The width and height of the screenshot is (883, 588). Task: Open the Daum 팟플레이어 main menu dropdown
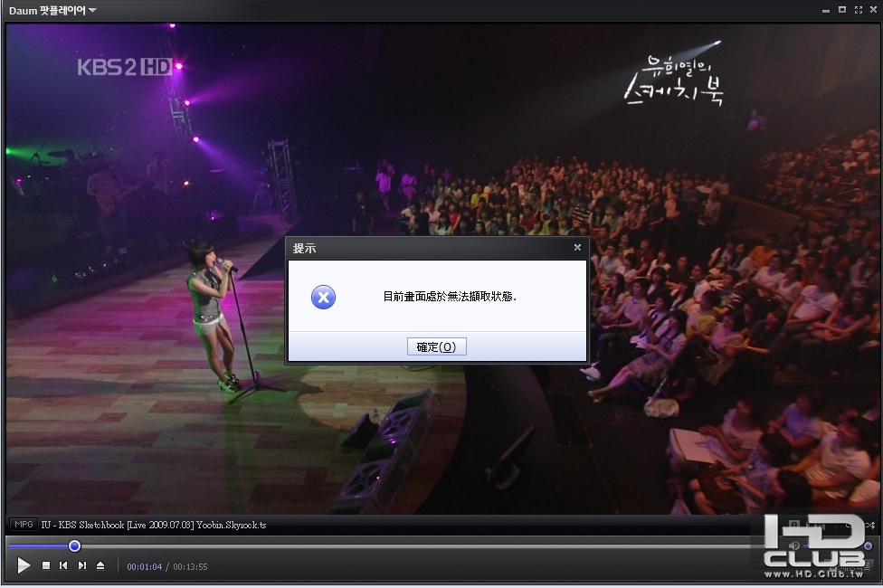[52, 10]
